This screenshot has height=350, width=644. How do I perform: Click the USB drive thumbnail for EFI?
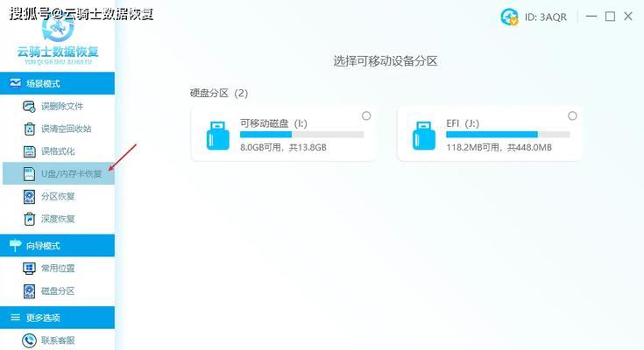pyautogui.click(x=424, y=136)
